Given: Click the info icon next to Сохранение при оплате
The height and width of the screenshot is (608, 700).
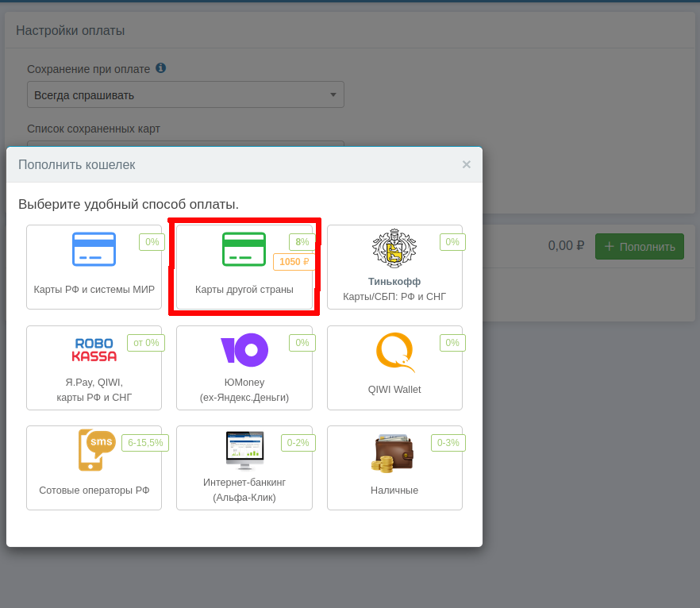Looking at the screenshot, I should pyautogui.click(x=161, y=68).
